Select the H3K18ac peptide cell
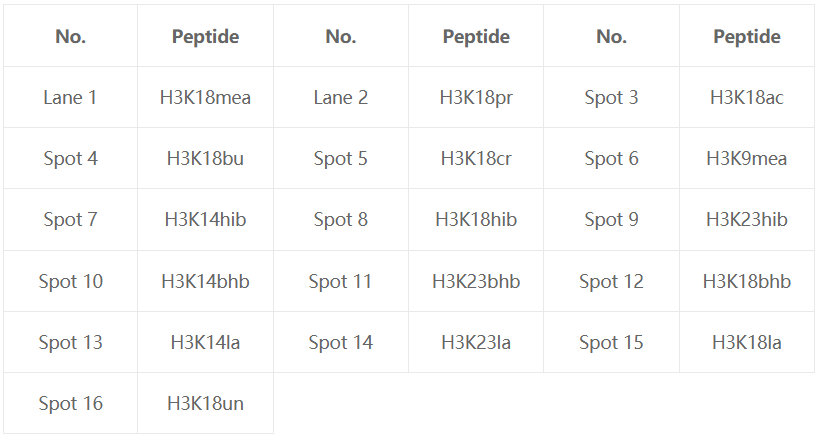Screen dimensions: 821x440 point(747,97)
